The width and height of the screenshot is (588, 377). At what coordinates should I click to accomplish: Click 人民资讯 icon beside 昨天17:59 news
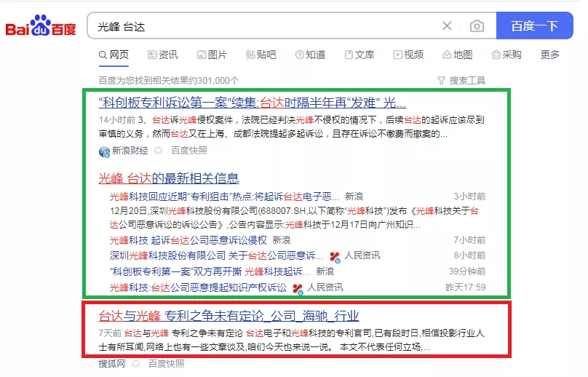[x=298, y=289]
